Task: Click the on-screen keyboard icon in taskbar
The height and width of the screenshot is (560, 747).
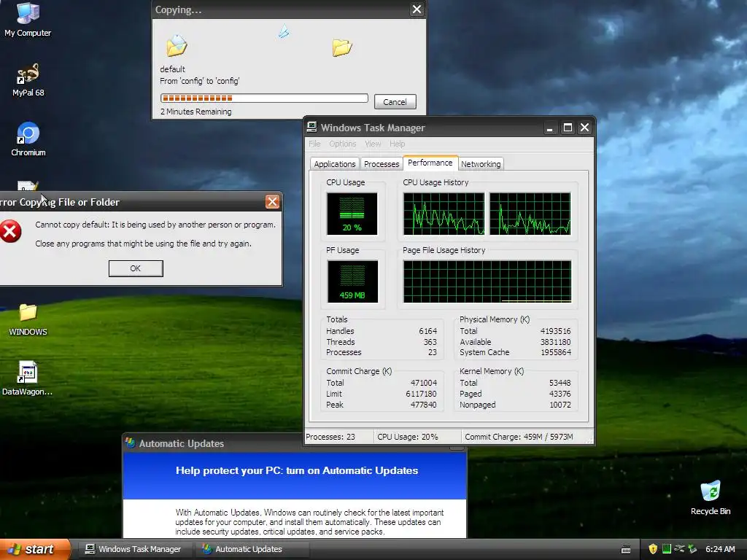Action: [626, 550]
